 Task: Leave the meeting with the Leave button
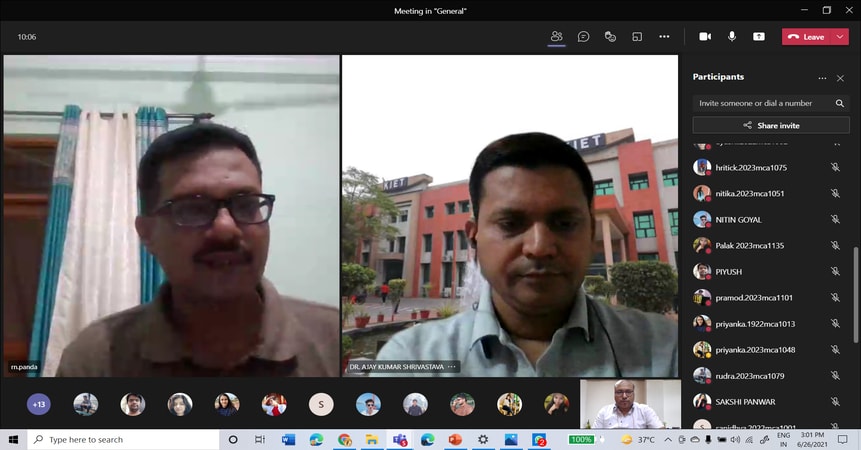tap(806, 37)
